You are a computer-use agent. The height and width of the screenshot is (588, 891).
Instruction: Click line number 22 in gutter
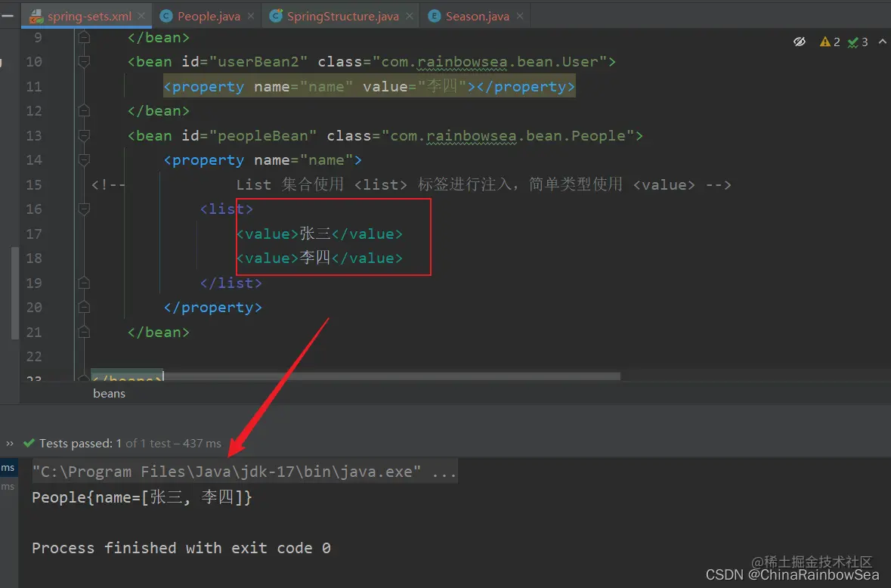(x=34, y=356)
